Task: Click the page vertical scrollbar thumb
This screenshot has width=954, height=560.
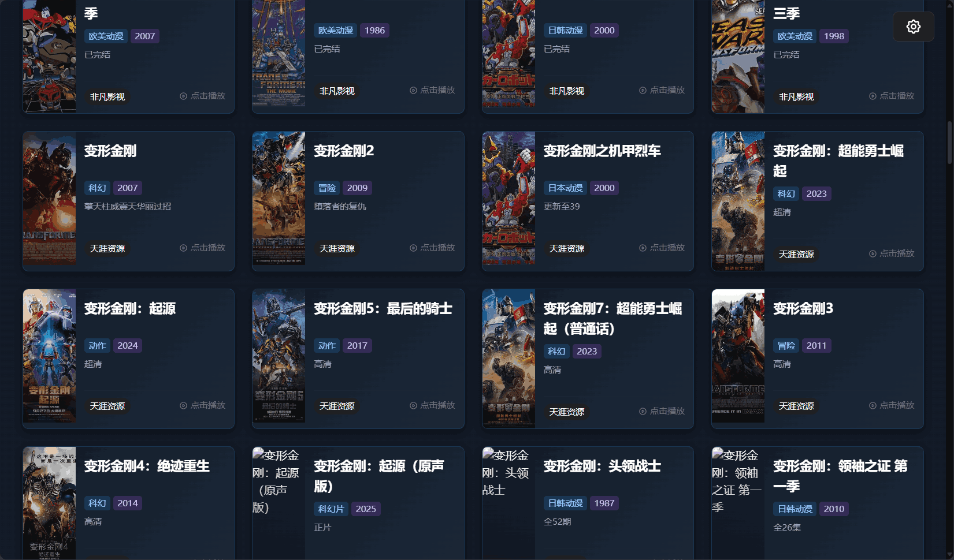Action: [x=949, y=143]
